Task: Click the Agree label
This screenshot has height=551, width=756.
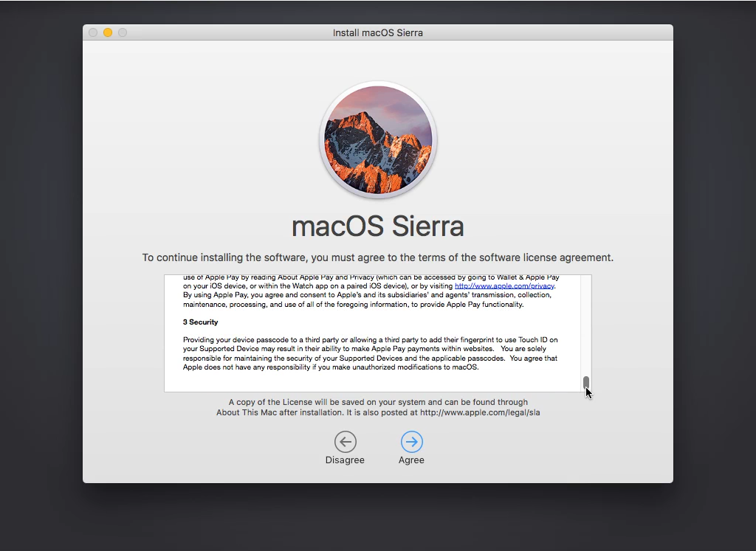Action: [411, 460]
